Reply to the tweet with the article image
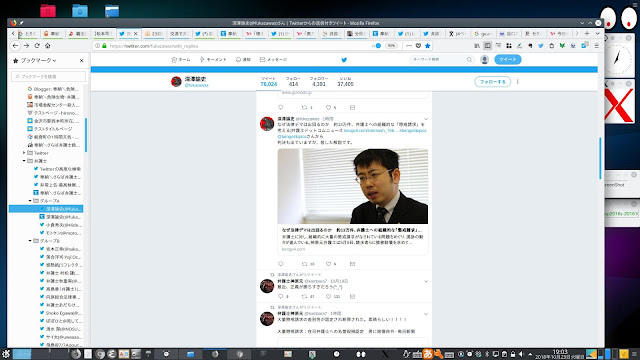This screenshot has width=640, height=360. point(280,264)
